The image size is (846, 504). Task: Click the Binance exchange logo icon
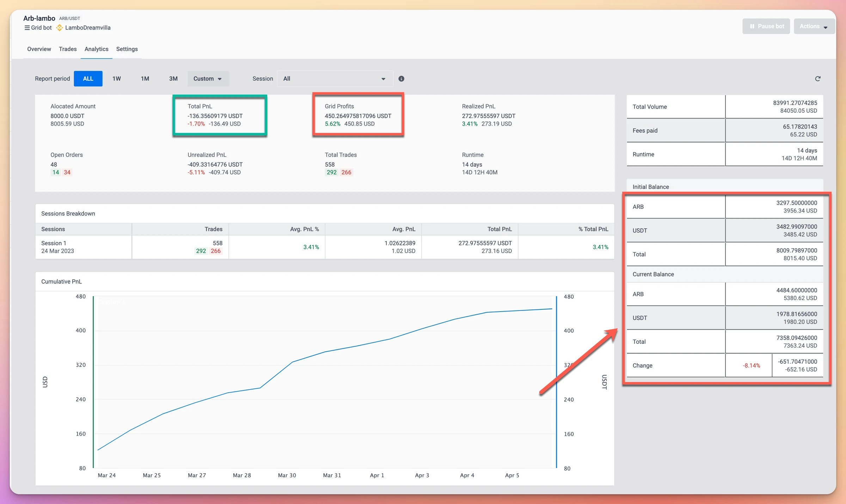[60, 28]
